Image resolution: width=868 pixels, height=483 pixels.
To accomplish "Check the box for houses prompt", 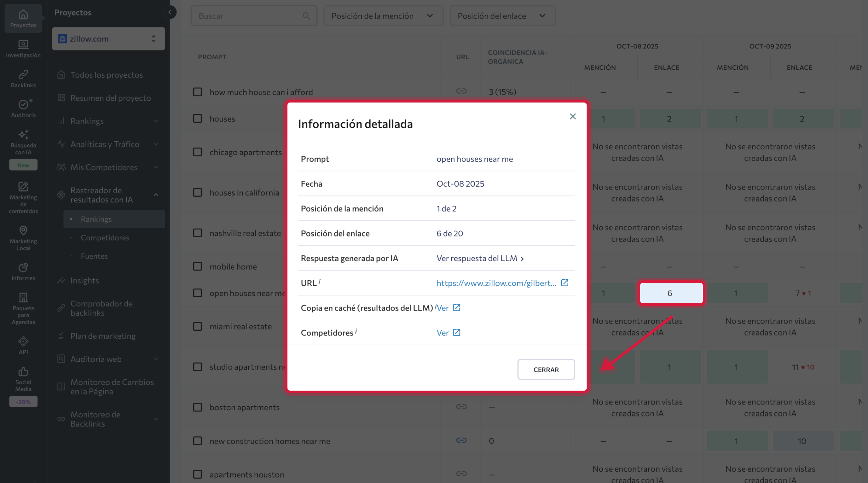I will pos(197,119).
